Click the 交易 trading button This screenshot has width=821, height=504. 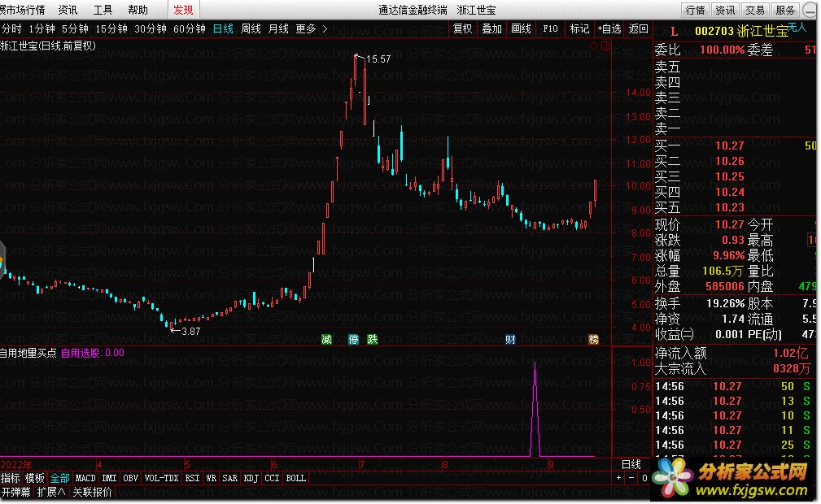[x=755, y=10]
